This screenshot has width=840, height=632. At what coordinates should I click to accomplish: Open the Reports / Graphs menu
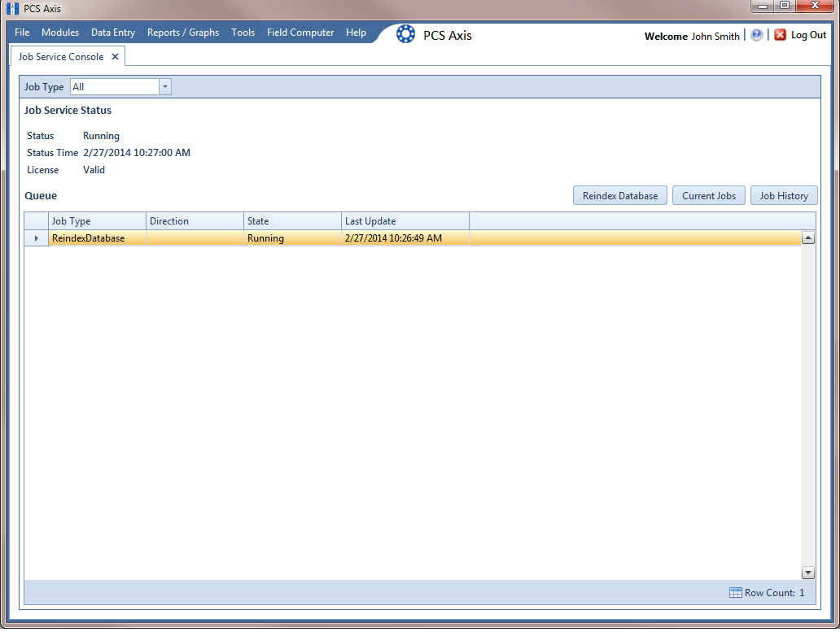coord(183,33)
